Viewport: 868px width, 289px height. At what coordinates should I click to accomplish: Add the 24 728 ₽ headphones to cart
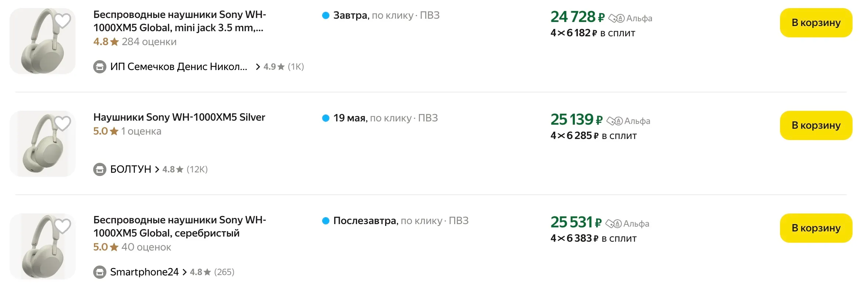click(x=816, y=23)
